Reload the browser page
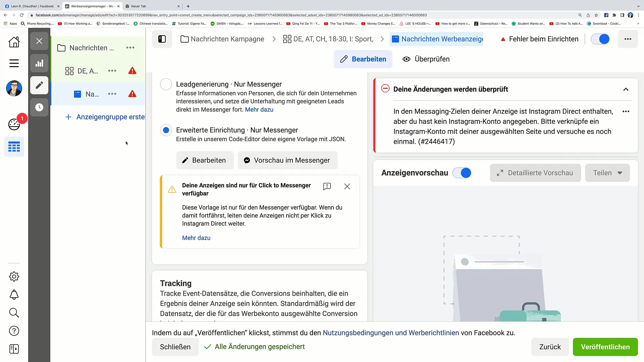 (x=22, y=15)
